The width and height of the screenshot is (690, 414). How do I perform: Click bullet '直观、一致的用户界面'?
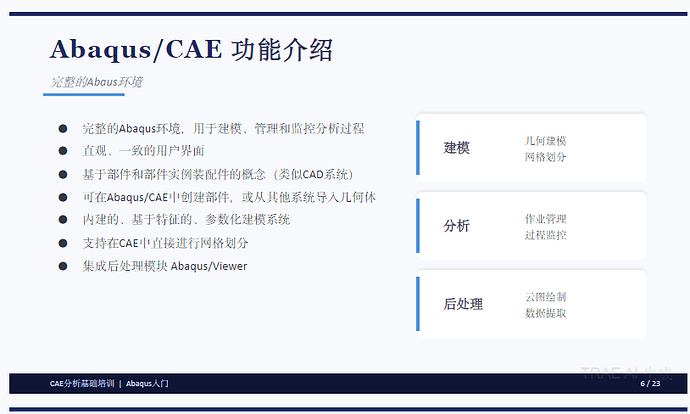[143, 151]
